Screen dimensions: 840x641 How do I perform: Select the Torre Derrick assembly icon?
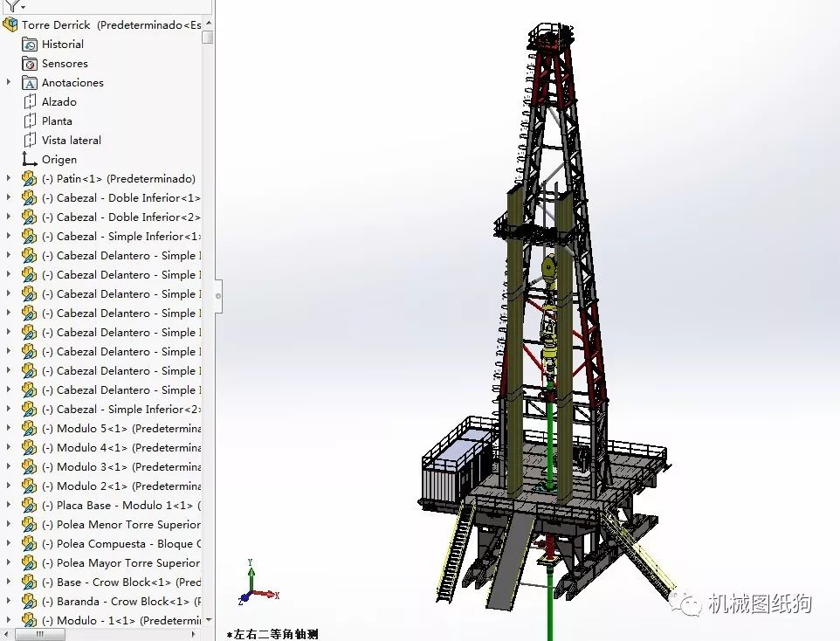(10, 24)
